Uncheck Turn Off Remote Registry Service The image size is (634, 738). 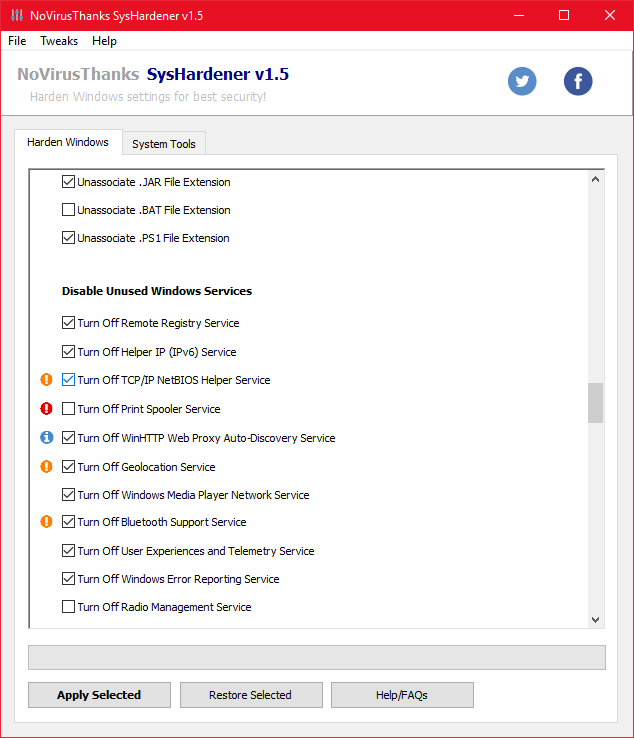[x=69, y=323]
